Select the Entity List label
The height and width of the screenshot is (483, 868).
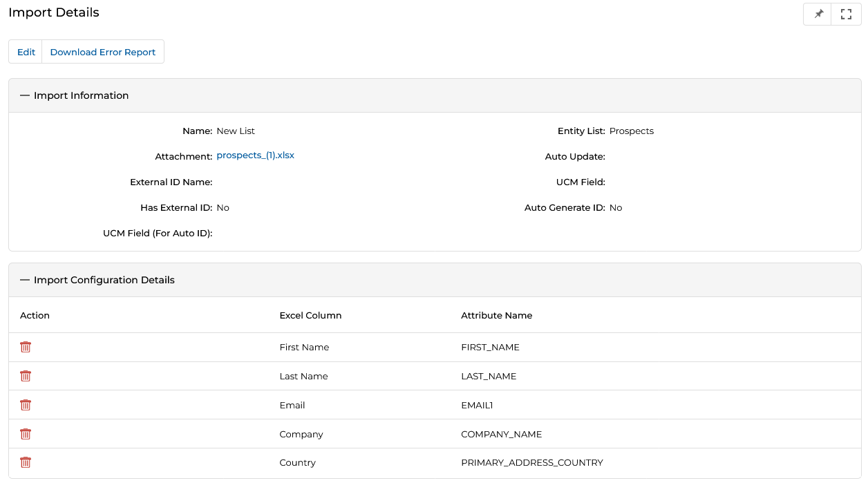click(581, 131)
